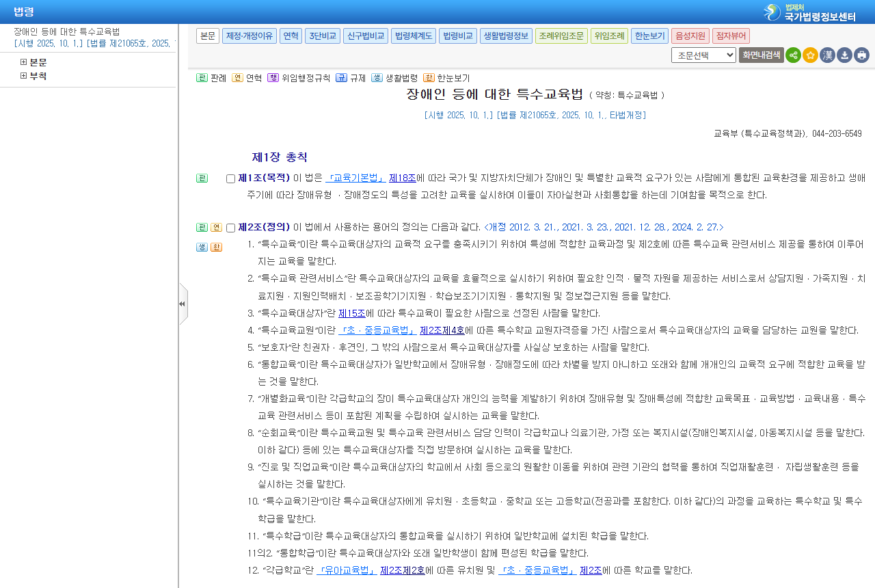Print the page with the printer icon

tap(861, 55)
